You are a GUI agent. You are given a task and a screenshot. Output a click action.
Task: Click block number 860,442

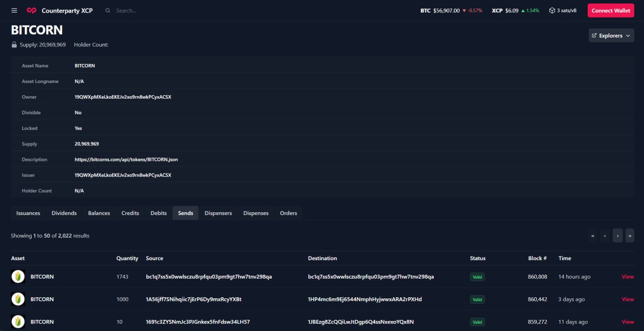(537, 299)
